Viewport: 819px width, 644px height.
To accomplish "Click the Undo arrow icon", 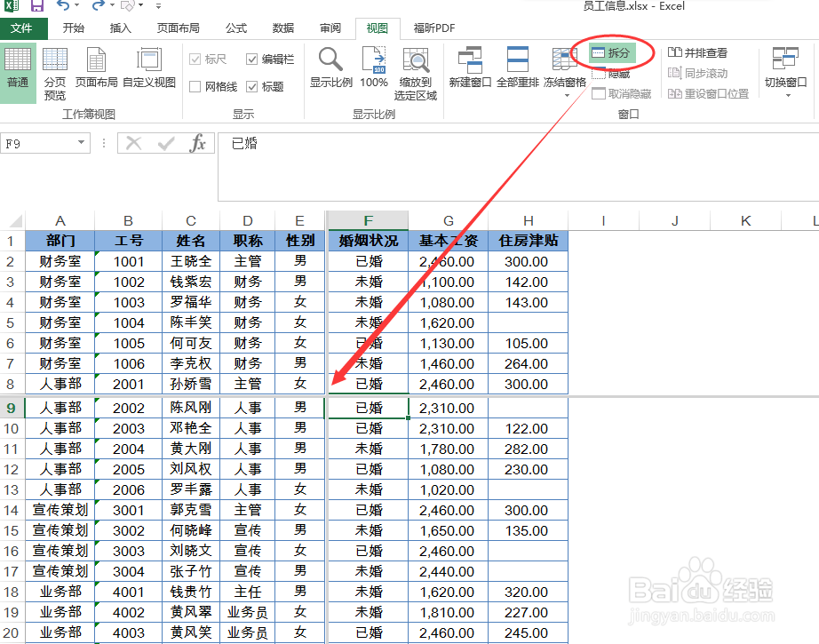I will (x=63, y=5).
